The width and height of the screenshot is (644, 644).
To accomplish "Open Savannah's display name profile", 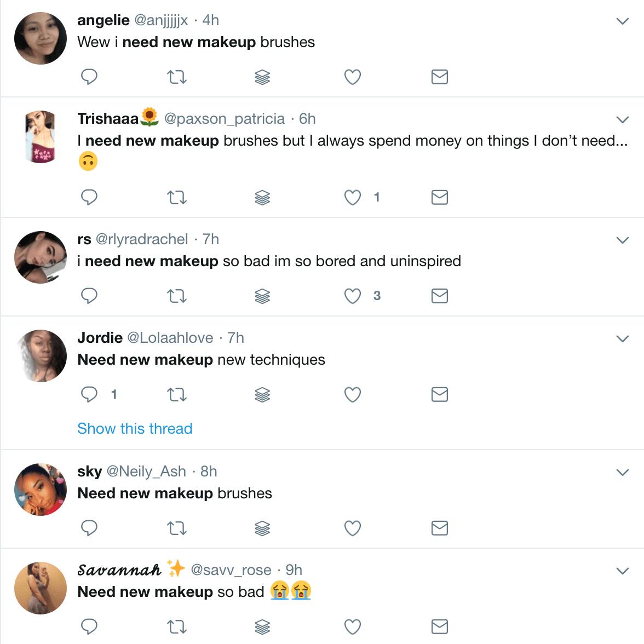I will 119,570.
